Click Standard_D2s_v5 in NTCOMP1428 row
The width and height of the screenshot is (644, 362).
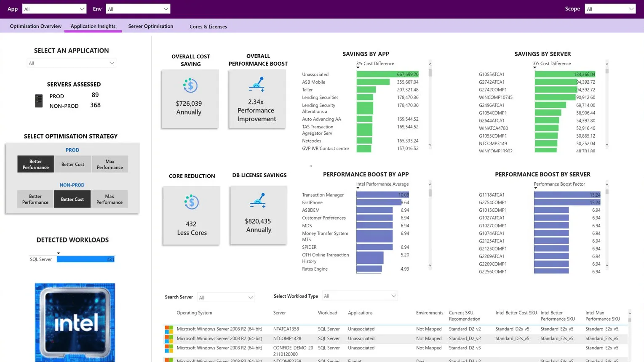point(512,338)
